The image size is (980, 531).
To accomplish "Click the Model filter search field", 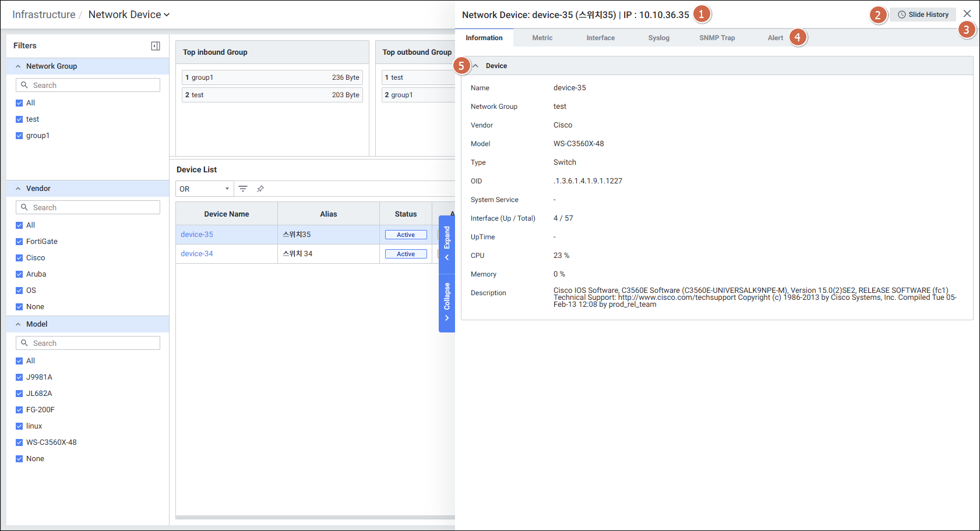I will coord(93,343).
